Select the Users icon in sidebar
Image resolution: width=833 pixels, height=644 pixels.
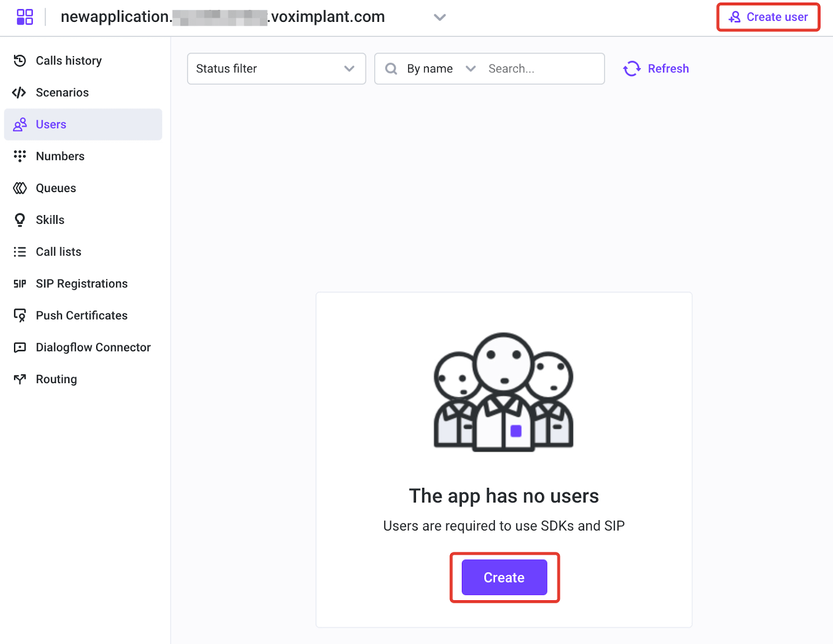20,124
